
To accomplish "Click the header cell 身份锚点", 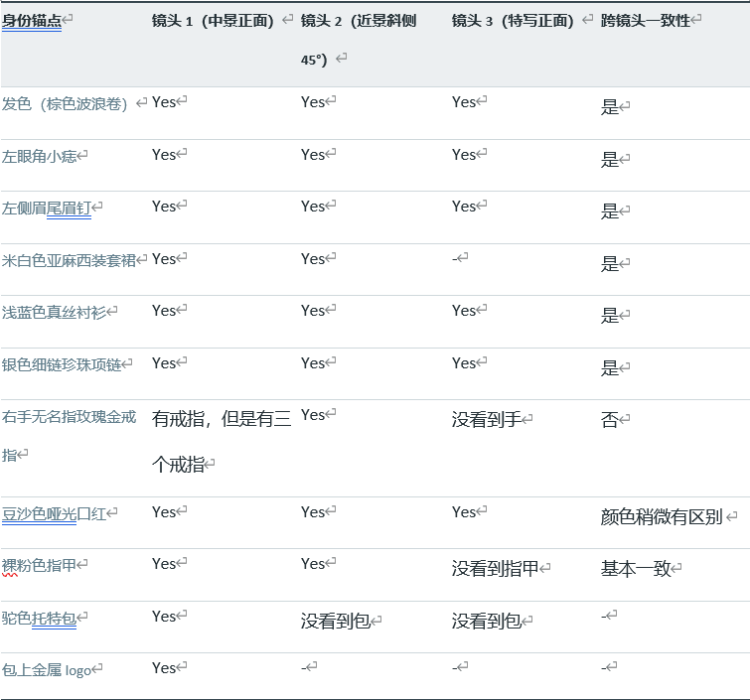I will [x=32, y=21].
